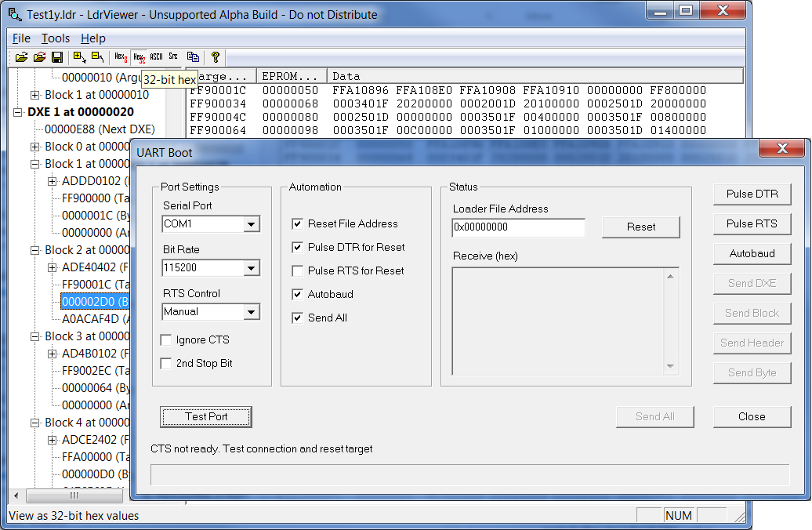Select the 00000064 tree item
The width and height of the screenshot is (812, 530).
click(96, 388)
